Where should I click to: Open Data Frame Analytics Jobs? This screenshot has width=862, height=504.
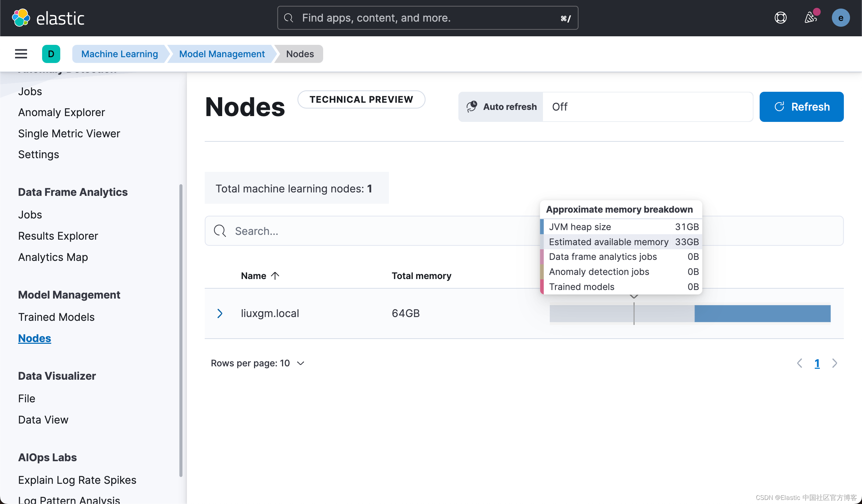(x=30, y=215)
